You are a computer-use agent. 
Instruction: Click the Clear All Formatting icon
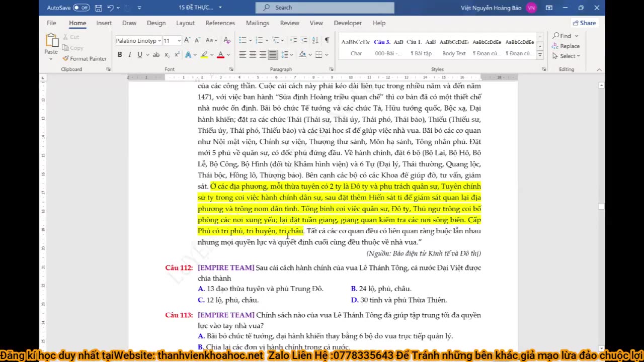click(227, 40)
